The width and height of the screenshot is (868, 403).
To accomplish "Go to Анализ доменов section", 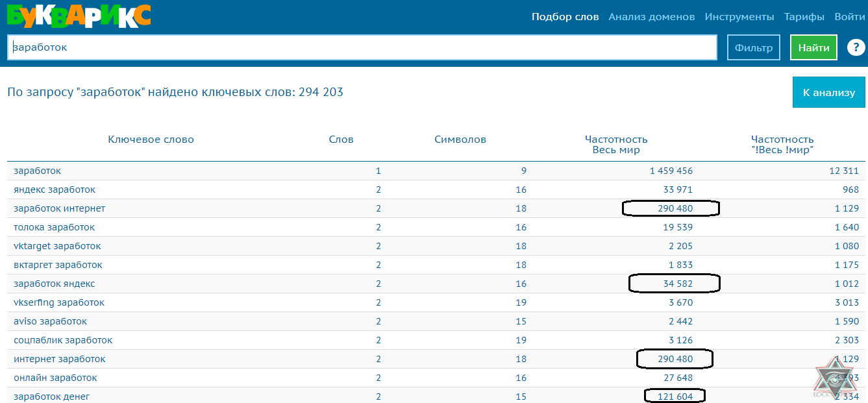I will click(651, 17).
